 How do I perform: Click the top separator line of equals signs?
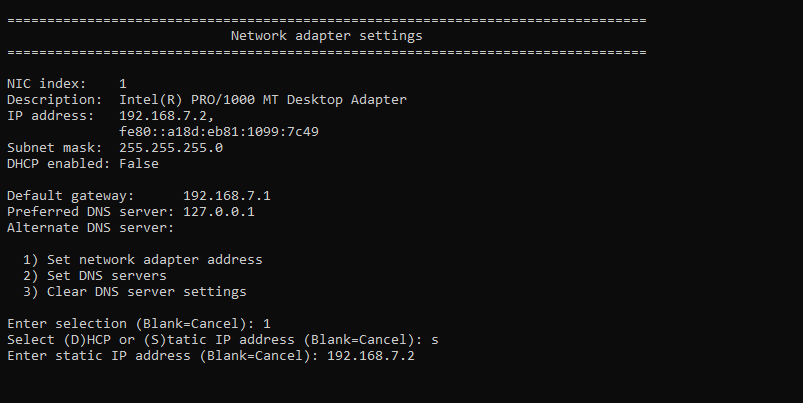pos(327,20)
